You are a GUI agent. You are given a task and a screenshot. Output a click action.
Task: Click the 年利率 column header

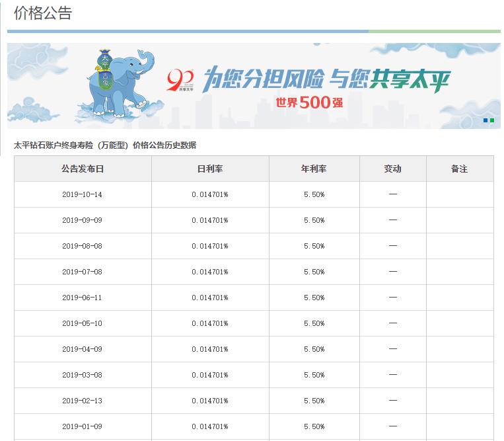(x=314, y=169)
